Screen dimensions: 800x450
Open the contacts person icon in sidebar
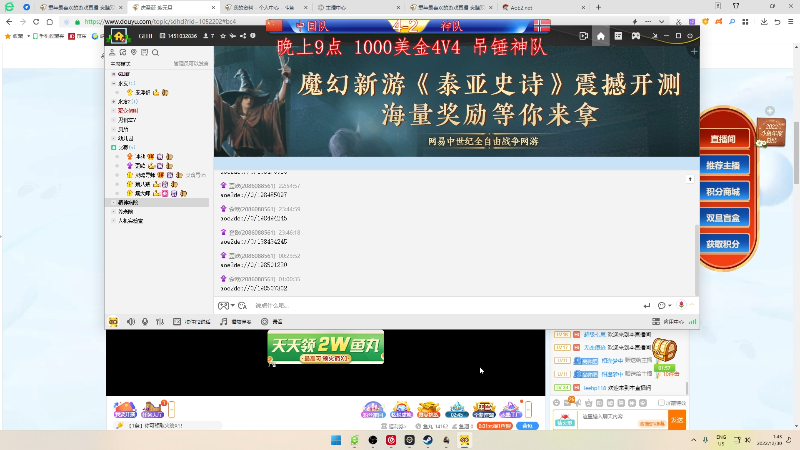tap(112, 53)
